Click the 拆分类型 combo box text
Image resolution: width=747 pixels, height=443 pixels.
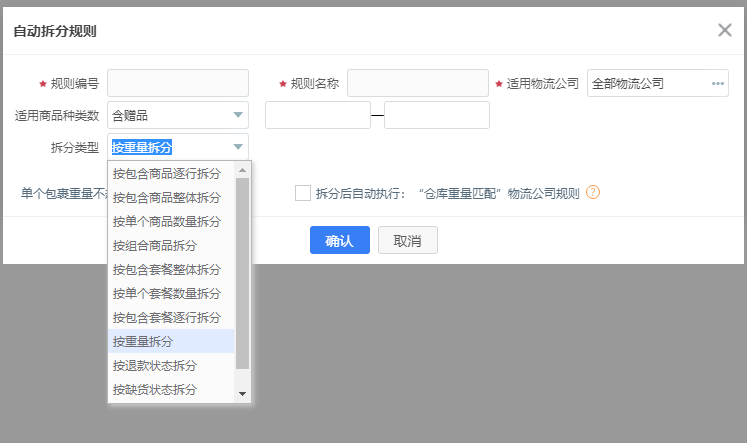click(x=141, y=147)
